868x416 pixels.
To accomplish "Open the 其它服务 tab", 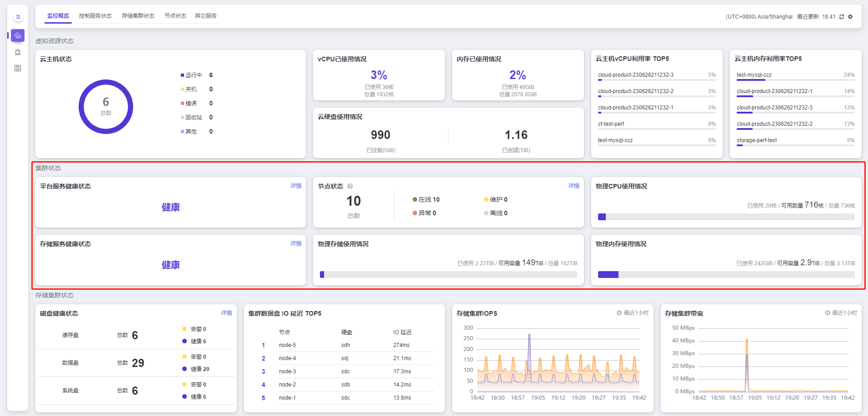I will coord(206,16).
